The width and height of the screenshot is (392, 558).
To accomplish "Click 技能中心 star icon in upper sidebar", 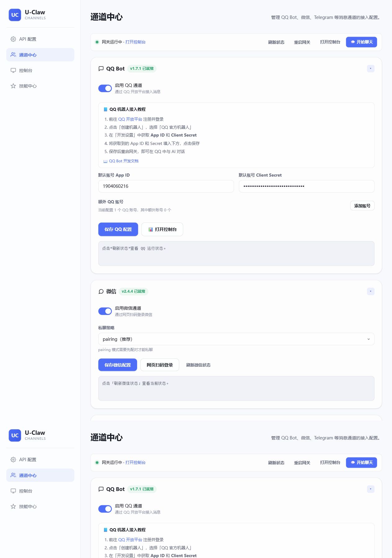I will 13,86.
